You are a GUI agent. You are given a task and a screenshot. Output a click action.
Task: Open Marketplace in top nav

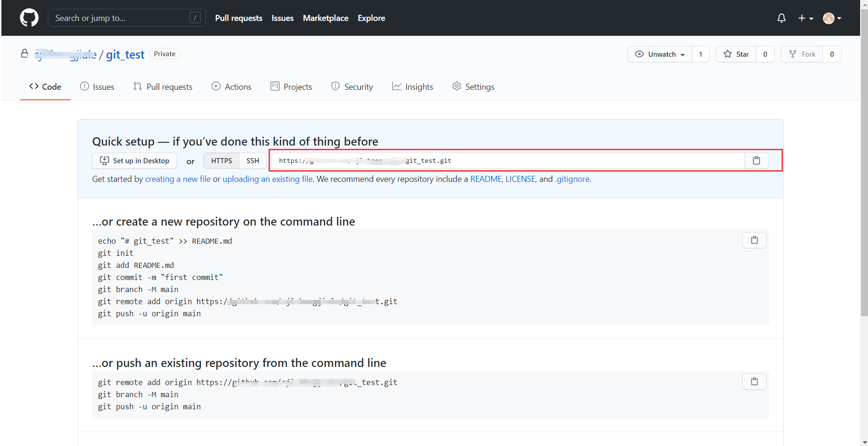coord(326,18)
